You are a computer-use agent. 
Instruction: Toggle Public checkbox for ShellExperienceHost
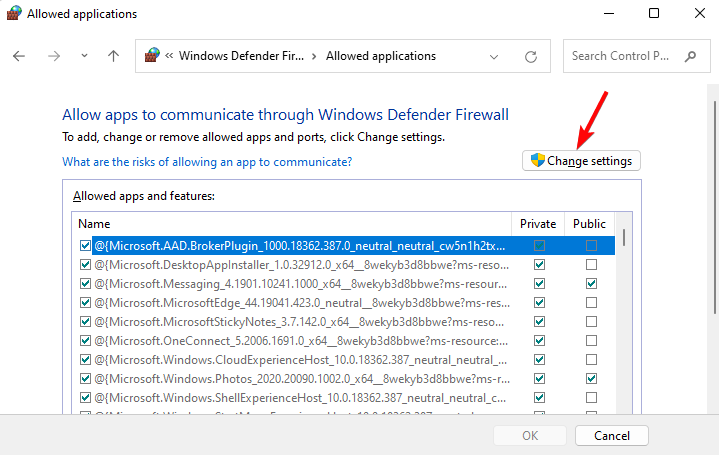click(x=592, y=397)
